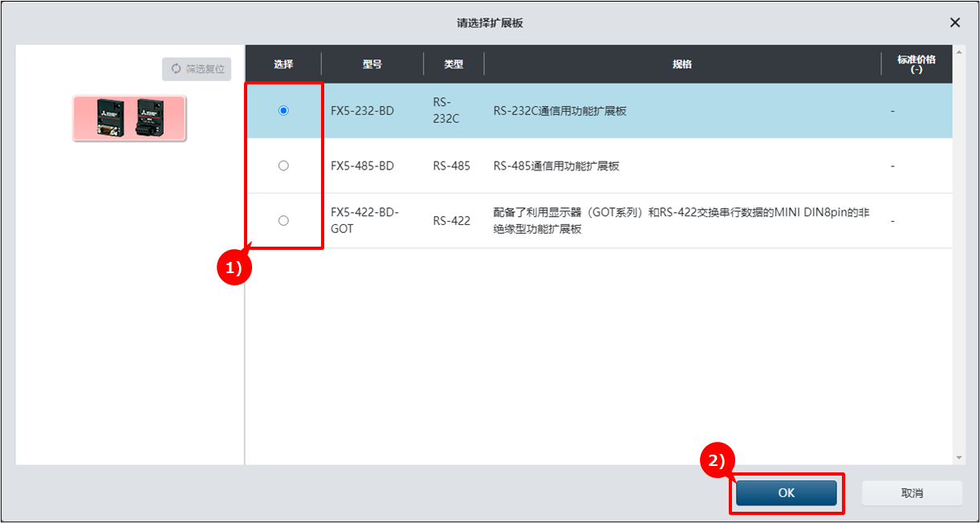Viewport: 980px width, 523px height.
Task: Click the 取消 cancel button
Action: 912,493
